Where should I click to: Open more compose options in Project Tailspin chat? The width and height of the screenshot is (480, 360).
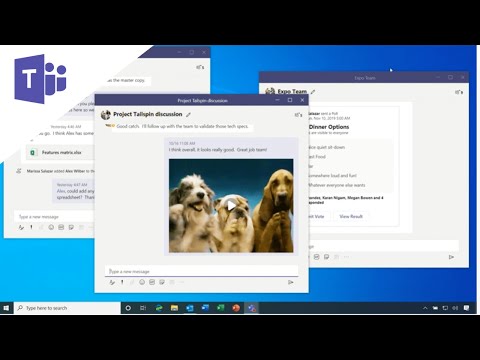pyautogui.click(x=181, y=282)
